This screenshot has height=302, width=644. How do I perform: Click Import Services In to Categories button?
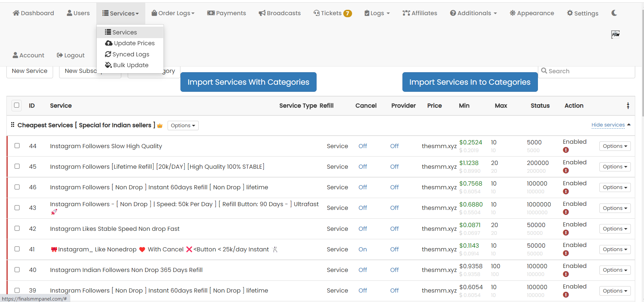point(470,82)
